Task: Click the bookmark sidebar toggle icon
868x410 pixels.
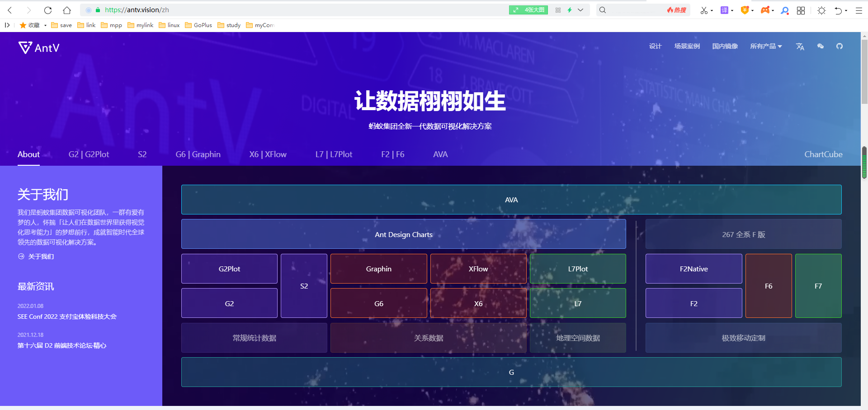Action: (7, 25)
